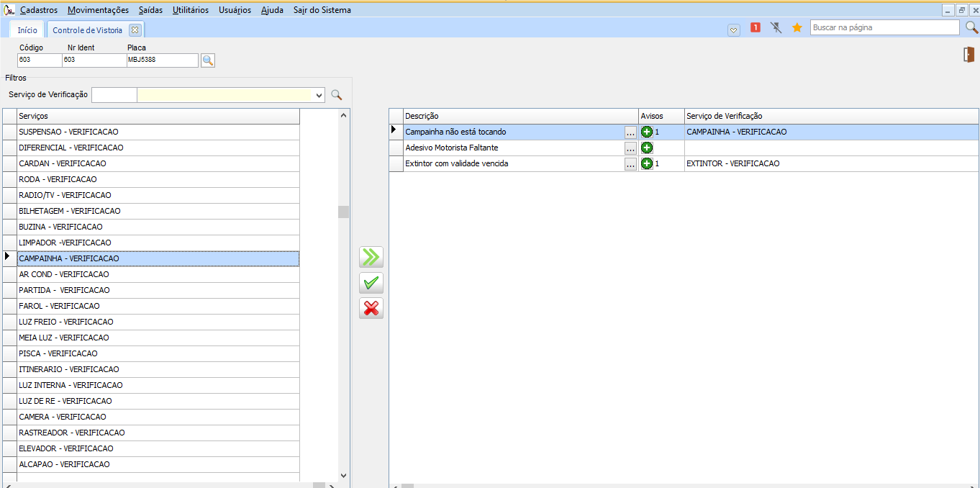
Task: Click Sair do Sistema
Action: point(322,10)
